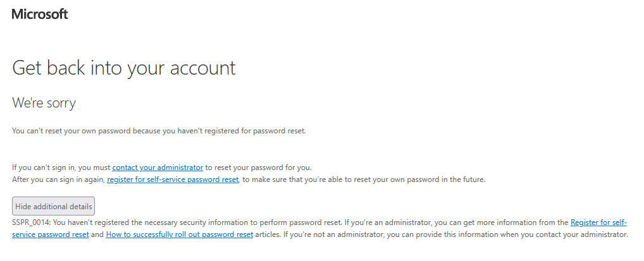The width and height of the screenshot is (644, 261).
Task: Open the 'contact your administrator' link
Action: (158, 167)
